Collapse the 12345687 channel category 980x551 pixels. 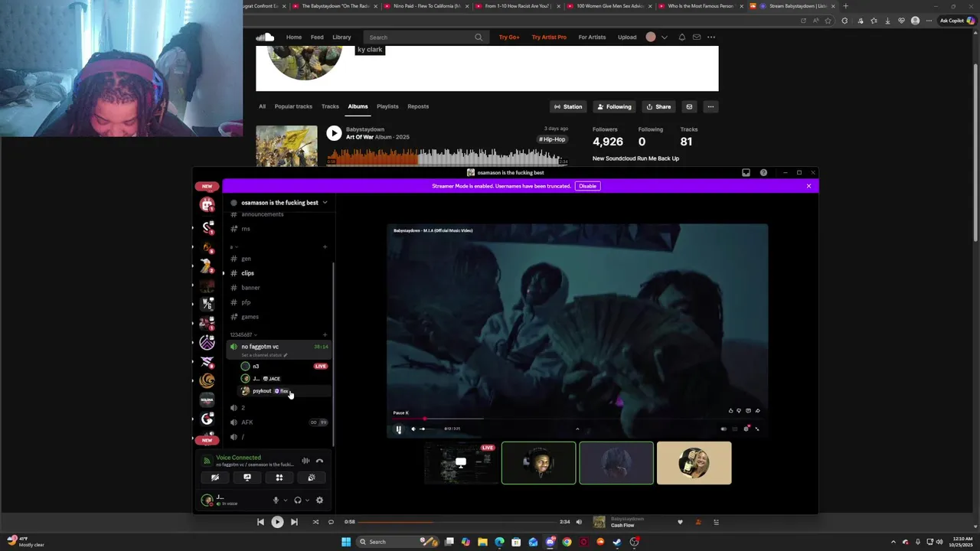pos(244,334)
